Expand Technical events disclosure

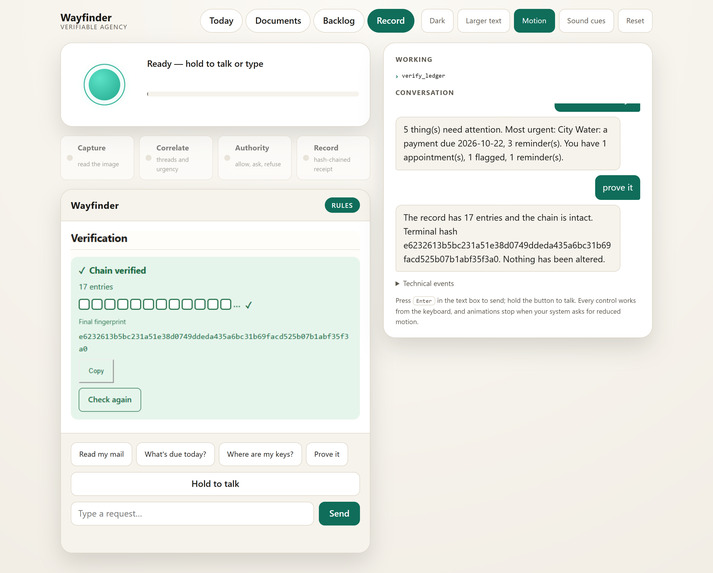(425, 284)
